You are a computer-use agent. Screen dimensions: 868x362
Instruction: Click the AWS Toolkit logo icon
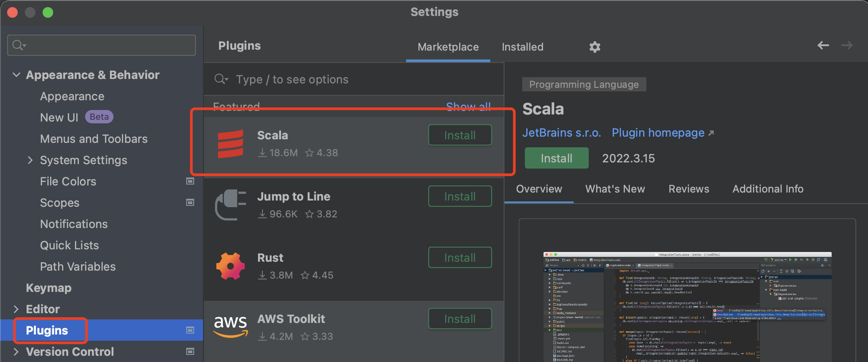pos(231,327)
